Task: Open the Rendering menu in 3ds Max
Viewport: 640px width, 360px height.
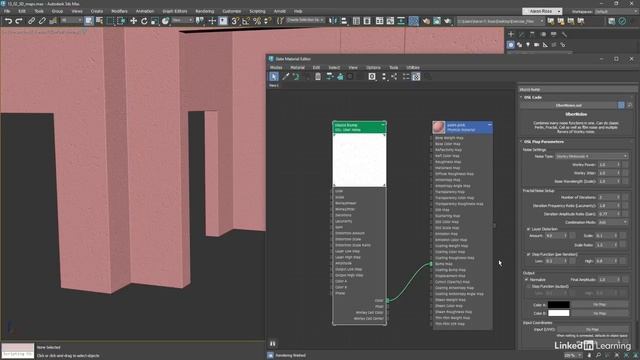Action: [x=204, y=11]
